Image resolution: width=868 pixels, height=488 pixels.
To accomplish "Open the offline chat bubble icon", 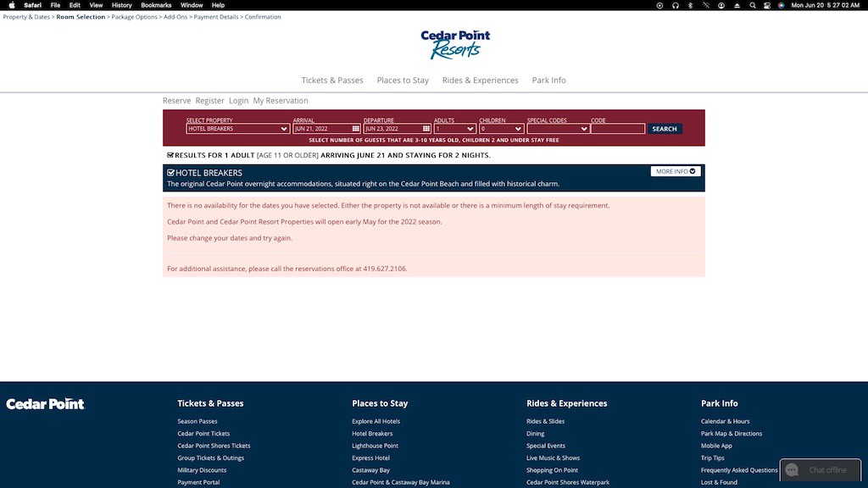I will pos(792,470).
